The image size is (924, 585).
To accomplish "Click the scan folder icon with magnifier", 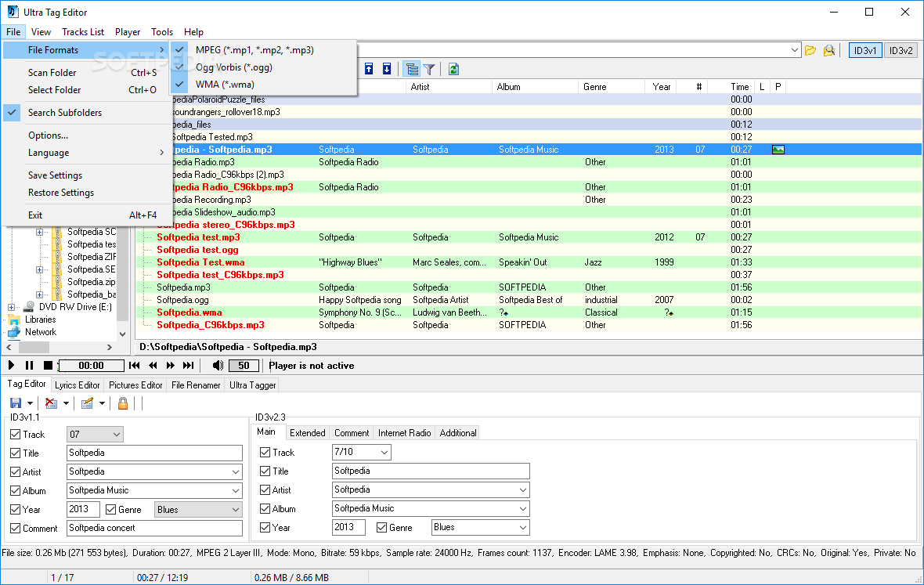I will [829, 51].
